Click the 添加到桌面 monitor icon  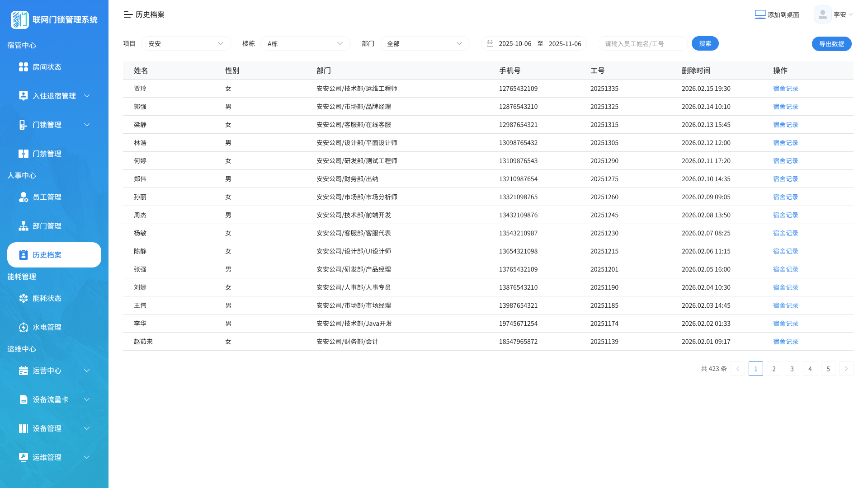tap(760, 14)
